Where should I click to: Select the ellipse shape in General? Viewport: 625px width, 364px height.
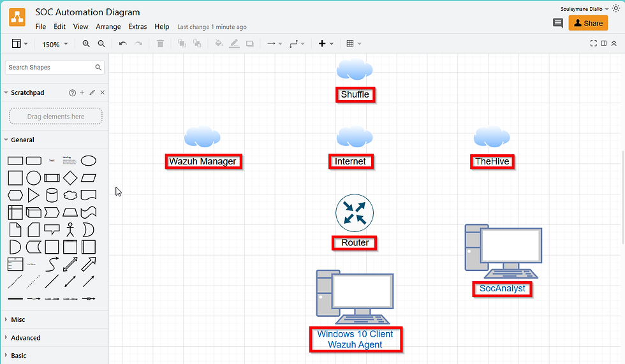(89, 161)
